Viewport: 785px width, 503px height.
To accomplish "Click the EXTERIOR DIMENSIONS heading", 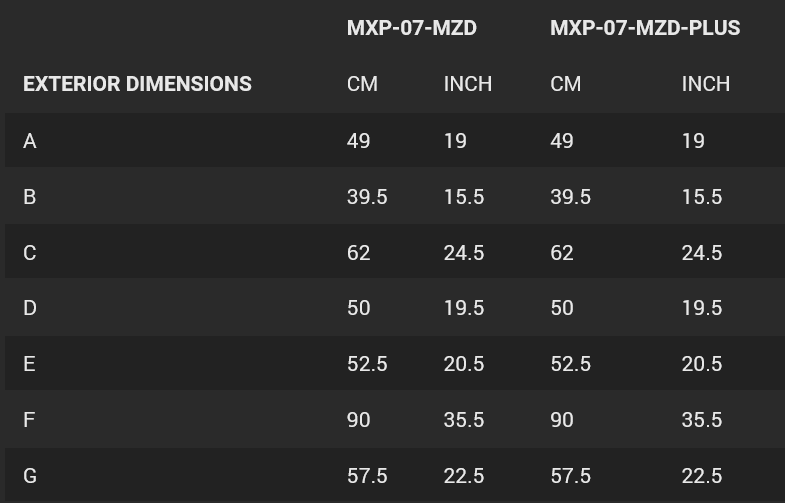I will [x=137, y=84].
